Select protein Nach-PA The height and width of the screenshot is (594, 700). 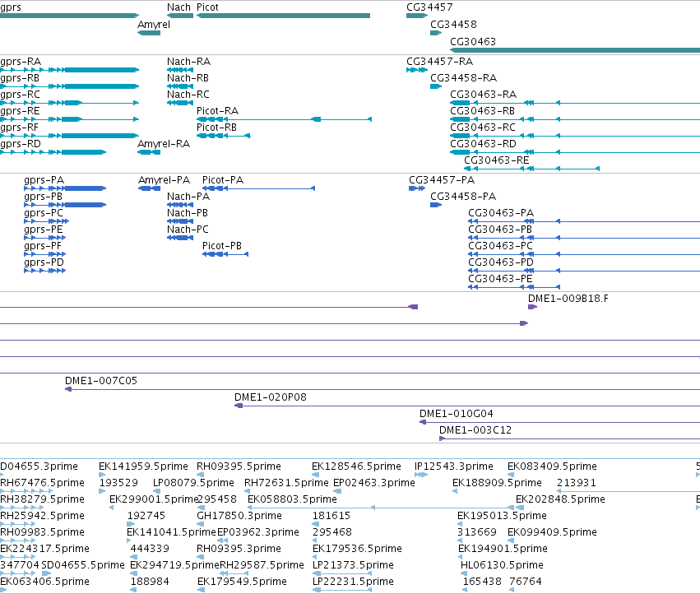click(x=180, y=205)
